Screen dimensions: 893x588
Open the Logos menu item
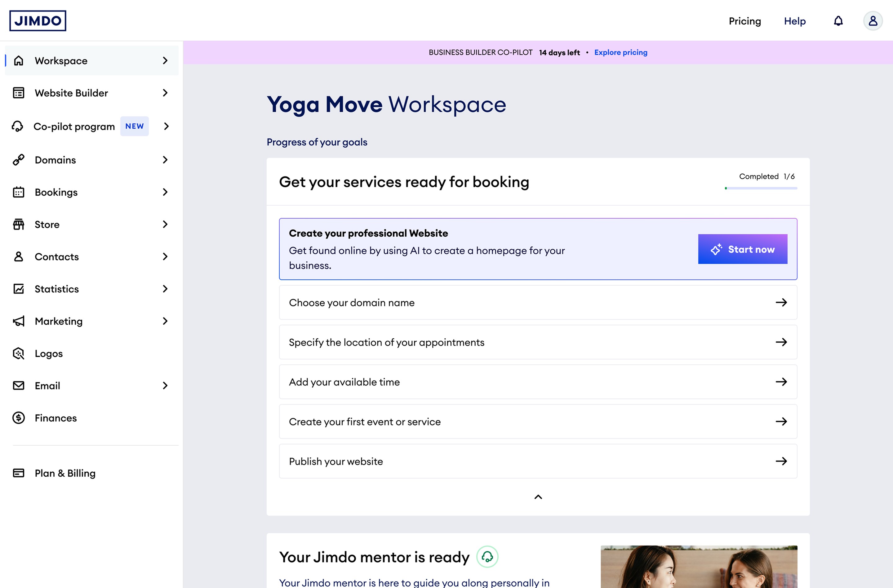pos(91,353)
